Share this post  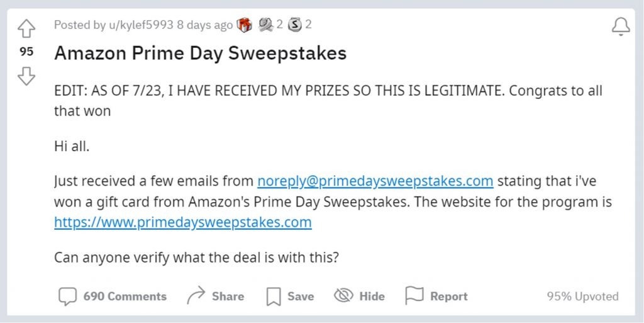[x=216, y=296]
